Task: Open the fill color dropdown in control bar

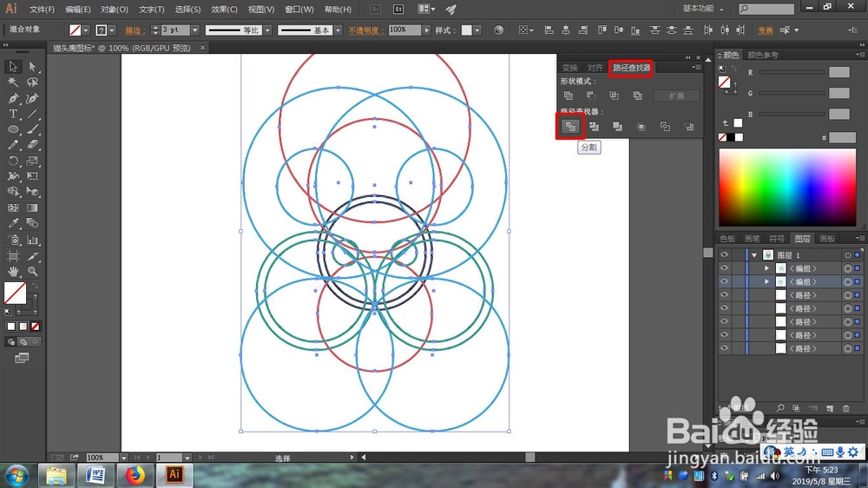Action: tap(86, 30)
